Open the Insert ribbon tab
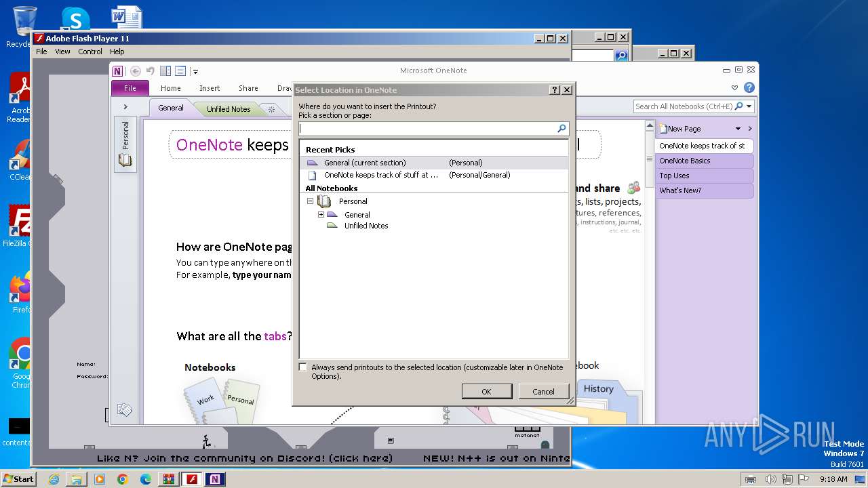This screenshot has width=868, height=488. click(x=210, y=88)
